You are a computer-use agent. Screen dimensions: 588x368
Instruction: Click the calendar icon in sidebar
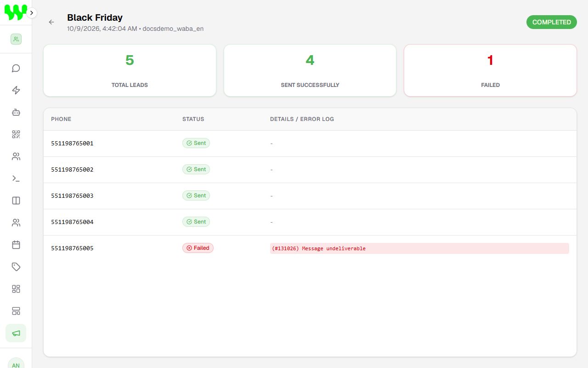point(16,245)
